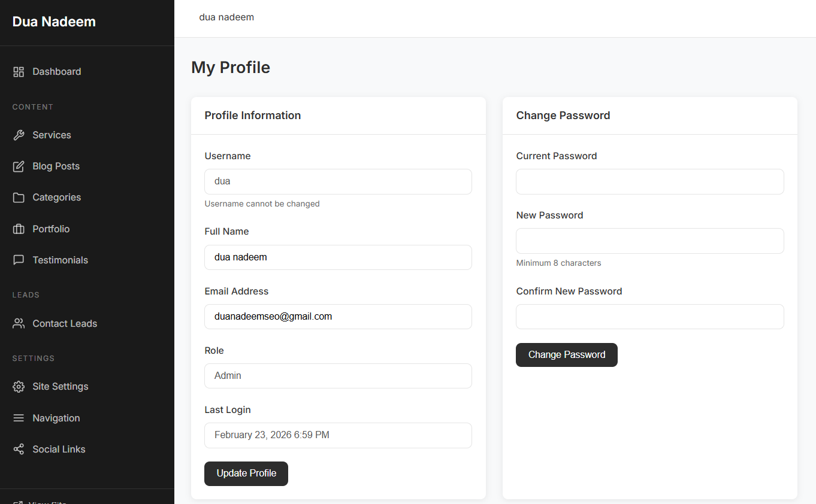Click the Services wrench icon
The width and height of the screenshot is (816, 504).
[x=19, y=135]
